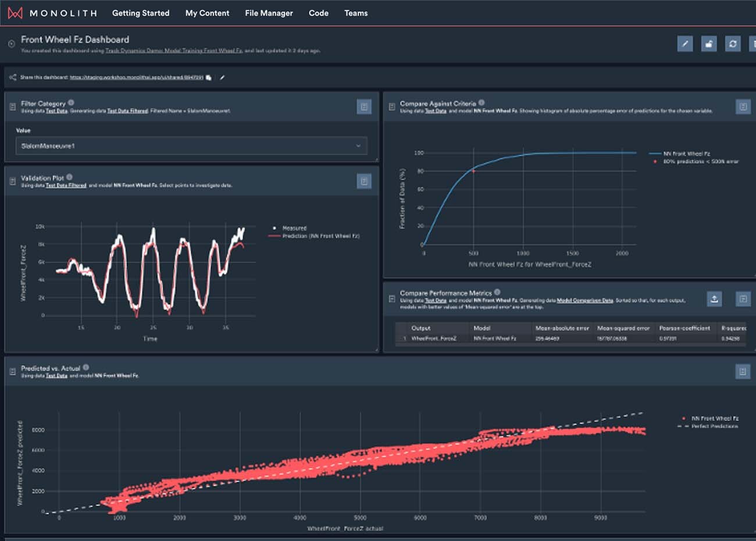Open the Filter Category panel notes button
756x541 pixels.
click(x=364, y=106)
